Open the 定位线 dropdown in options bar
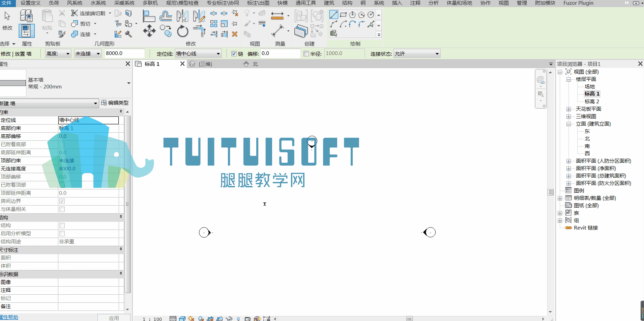644x321 pixels. (x=198, y=54)
